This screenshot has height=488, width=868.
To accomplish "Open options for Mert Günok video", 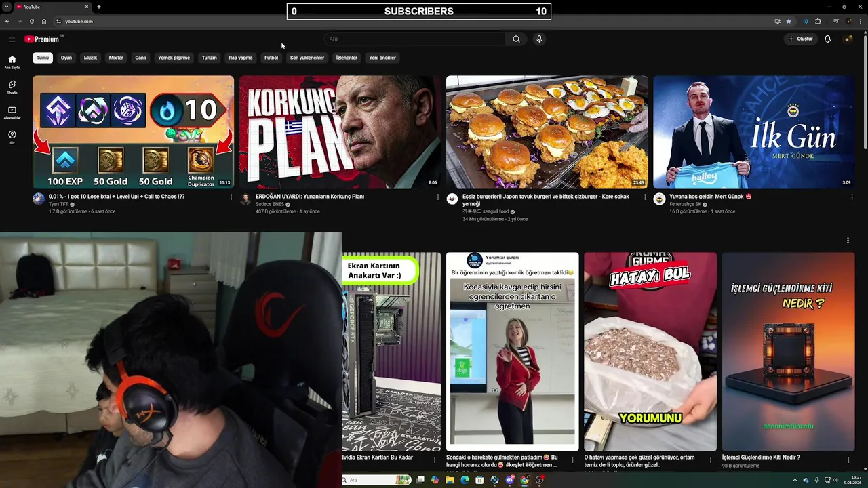I will [852, 197].
